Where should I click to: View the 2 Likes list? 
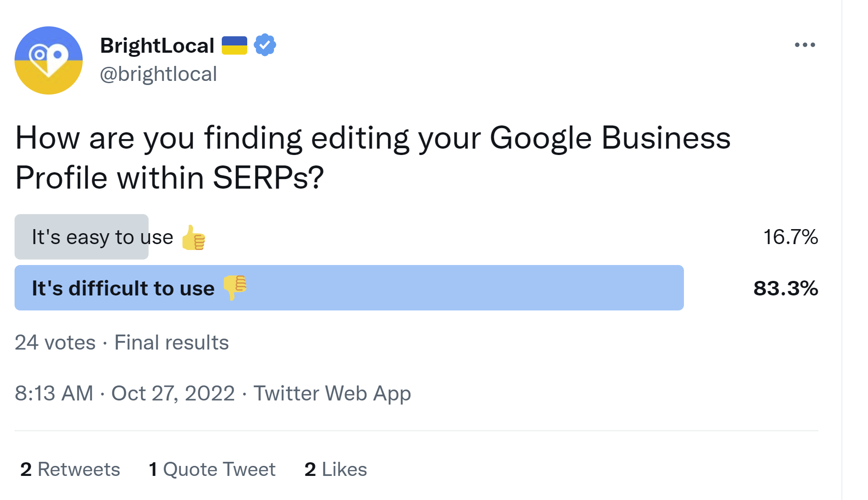(x=335, y=469)
